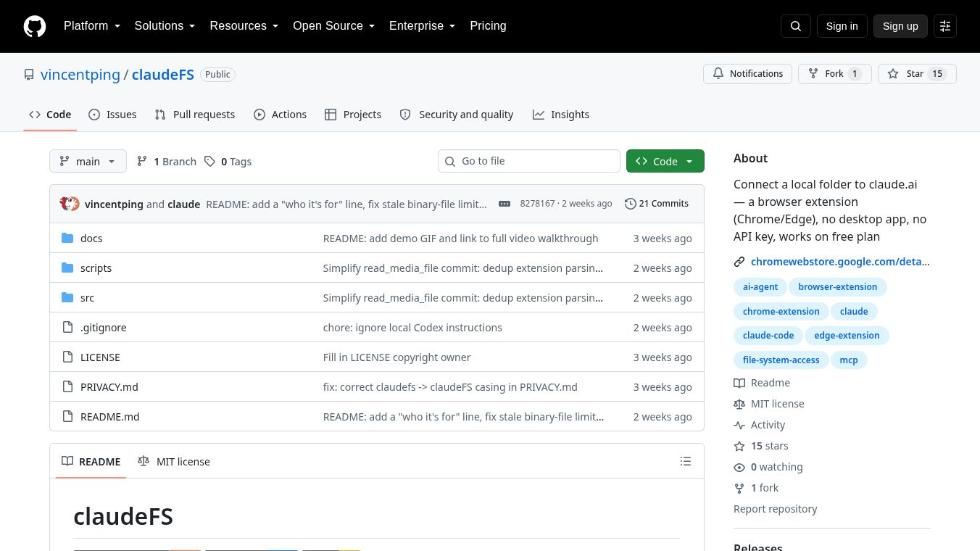Go to the Pricing page
This screenshot has height=551, width=980.
click(x=488, y=26)
